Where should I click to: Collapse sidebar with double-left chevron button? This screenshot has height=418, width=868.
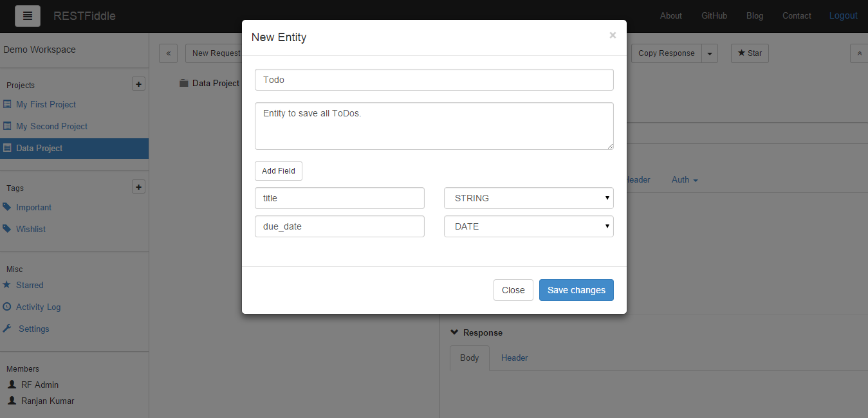pyautogui.click(x=168, y=53)
